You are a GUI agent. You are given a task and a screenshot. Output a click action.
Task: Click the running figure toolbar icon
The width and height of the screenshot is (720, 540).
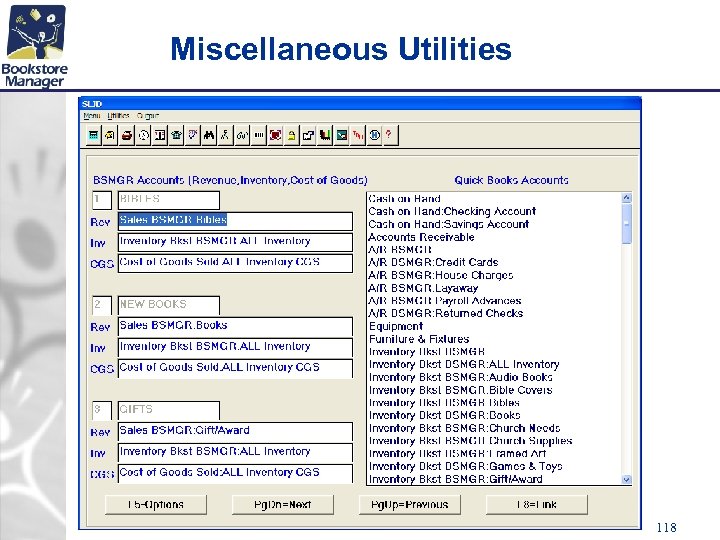(225, 135)
